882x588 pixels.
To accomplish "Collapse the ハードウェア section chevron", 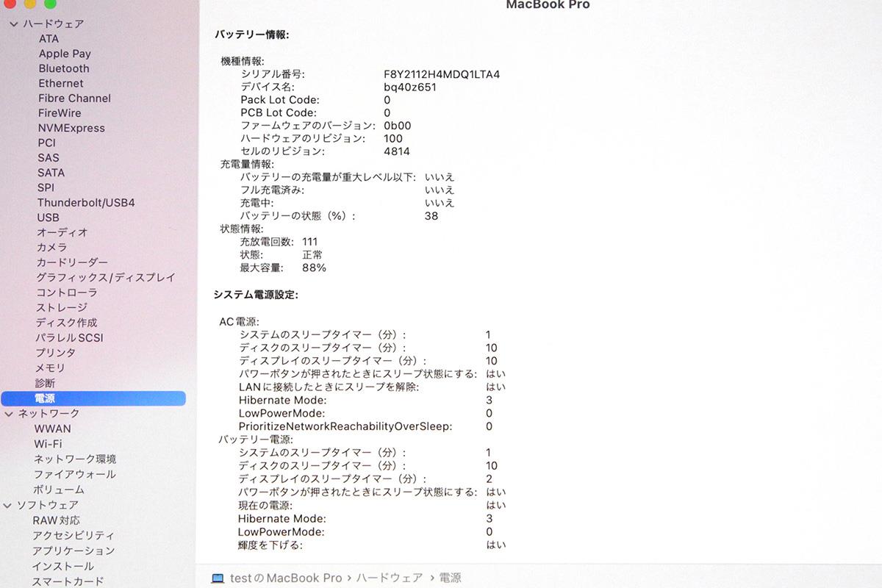I will [12, 24].
